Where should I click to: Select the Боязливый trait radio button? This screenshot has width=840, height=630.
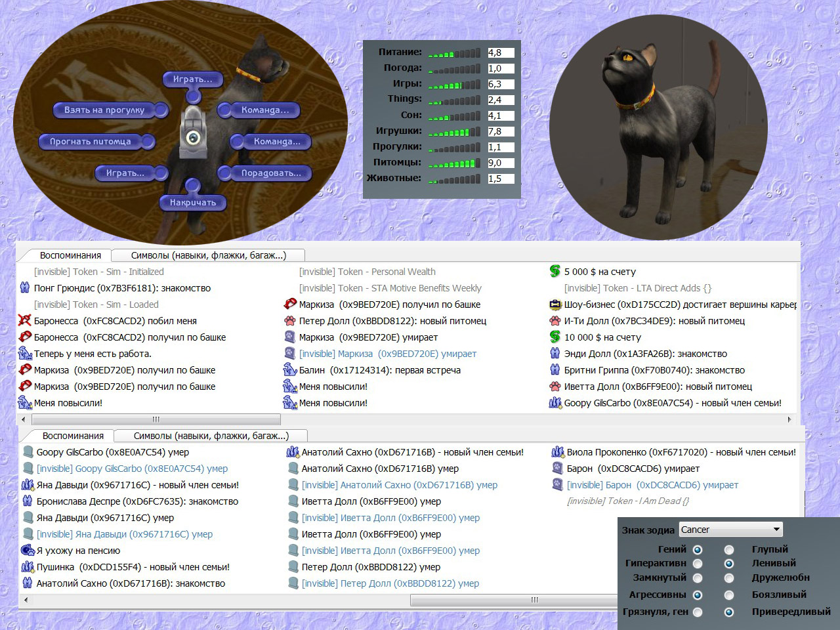[729, 595]
